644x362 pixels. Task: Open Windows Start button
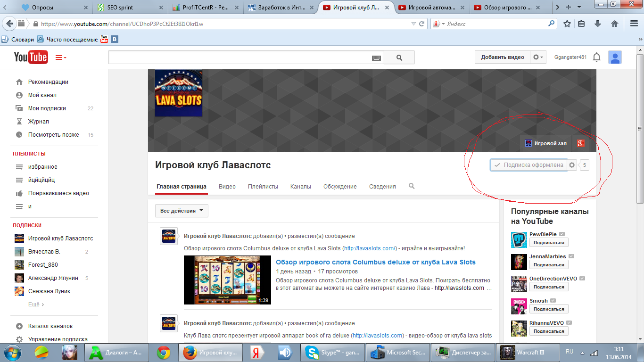(x=13, y=352)
